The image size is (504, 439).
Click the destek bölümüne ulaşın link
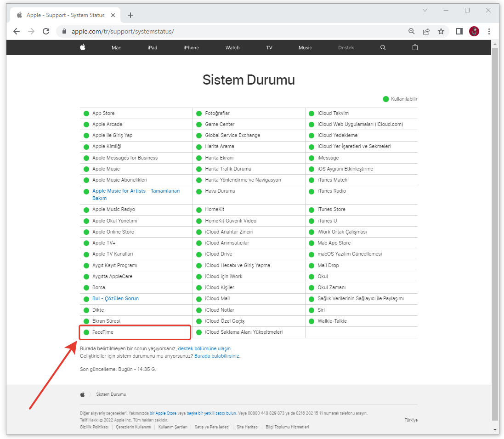click(x=204, y=349)
